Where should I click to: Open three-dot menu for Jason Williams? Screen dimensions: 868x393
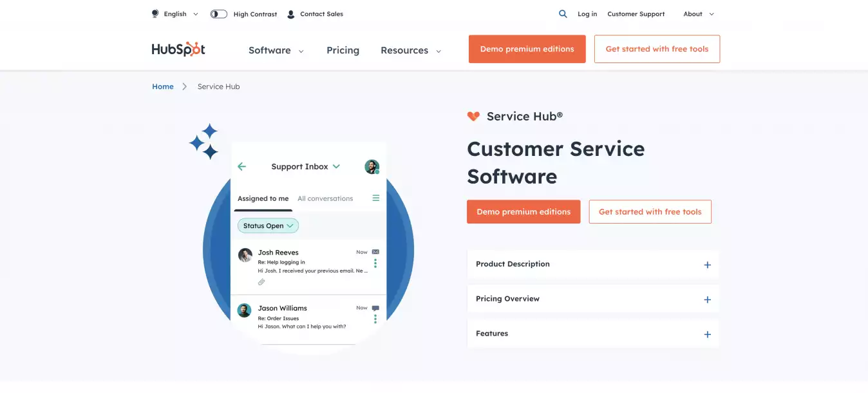point(375,319)
